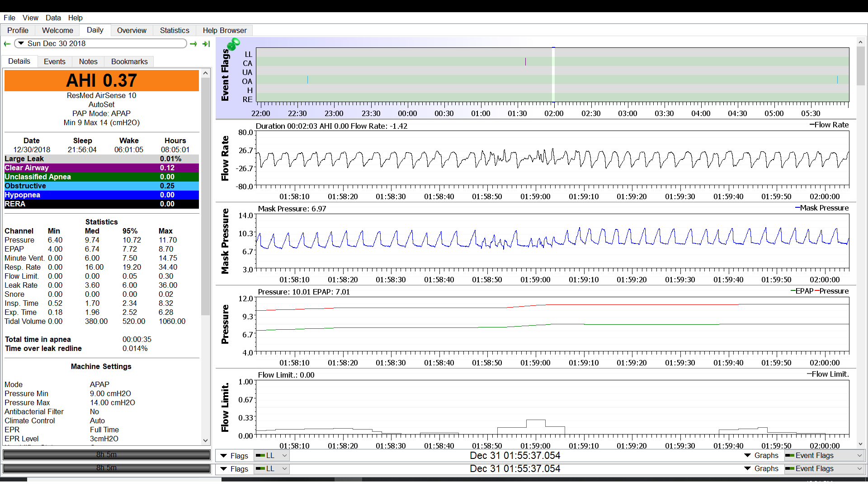
Task: Open the date calendar dropdown arrow
Action: tap(21, 43)
